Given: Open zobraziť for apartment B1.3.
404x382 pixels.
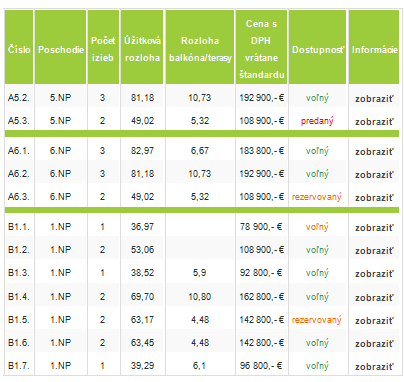Looking at the screenshot, I should pos(374,274).
